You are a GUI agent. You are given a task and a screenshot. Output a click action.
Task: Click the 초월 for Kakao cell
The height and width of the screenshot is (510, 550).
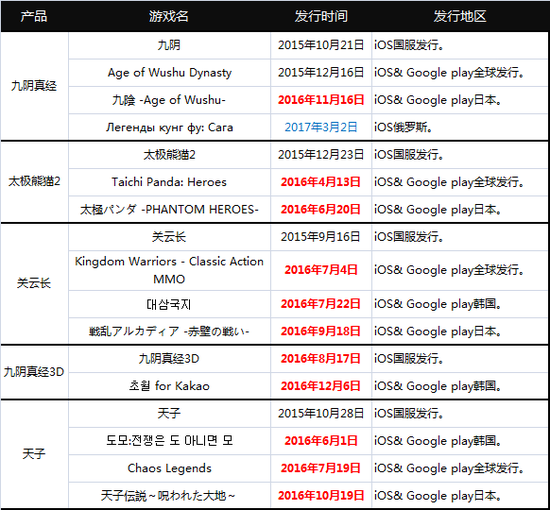(x=169, y=386)
